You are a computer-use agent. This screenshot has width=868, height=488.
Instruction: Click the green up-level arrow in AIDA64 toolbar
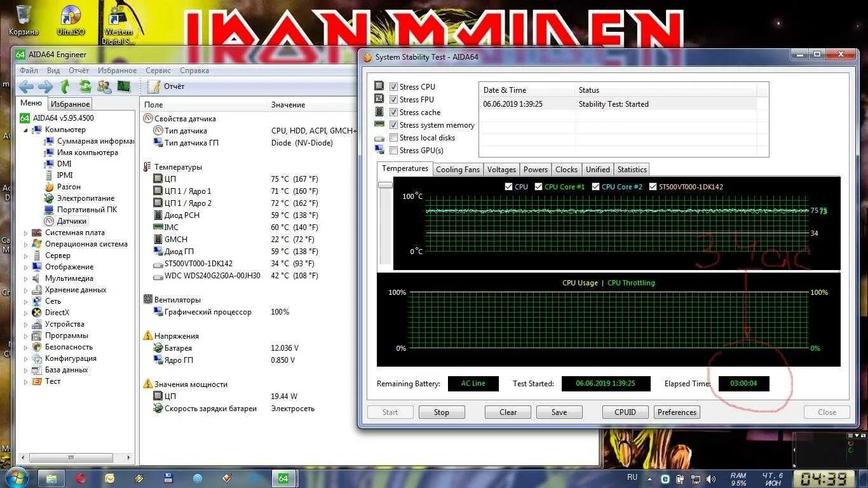point(65,86)
